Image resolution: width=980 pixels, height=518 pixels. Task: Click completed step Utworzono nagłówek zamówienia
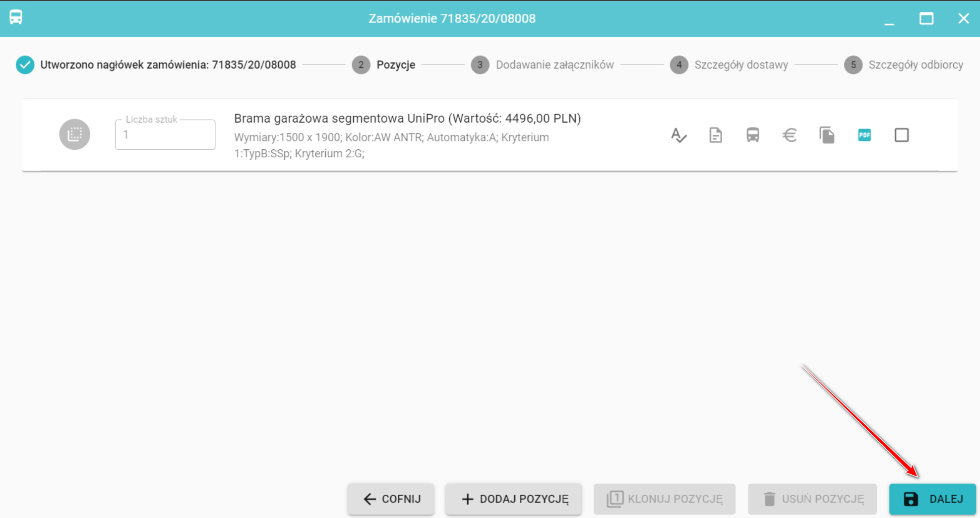click(x=156, y=65)
